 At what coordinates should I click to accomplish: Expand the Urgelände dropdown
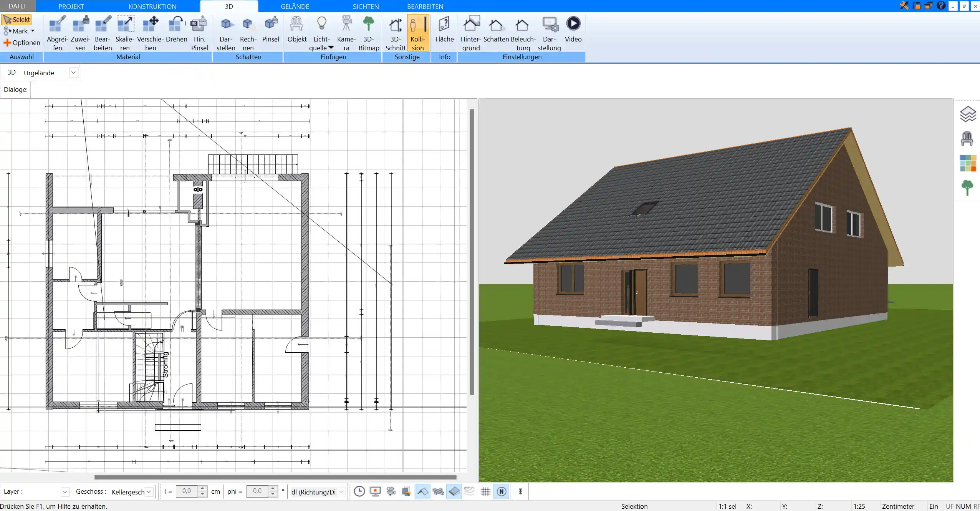coord(73,73)
